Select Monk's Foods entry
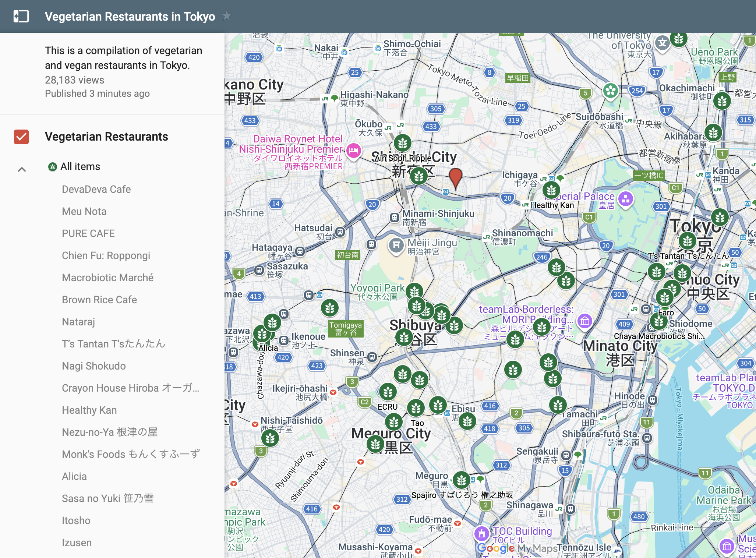 131,454
